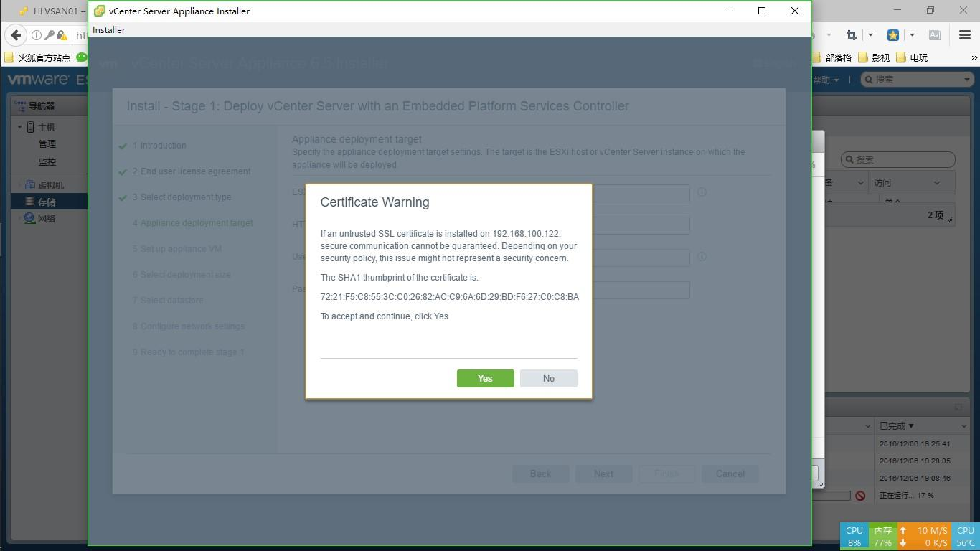Open the site information icon in address bar
980x551 pixels.
(x=36, y=35)
